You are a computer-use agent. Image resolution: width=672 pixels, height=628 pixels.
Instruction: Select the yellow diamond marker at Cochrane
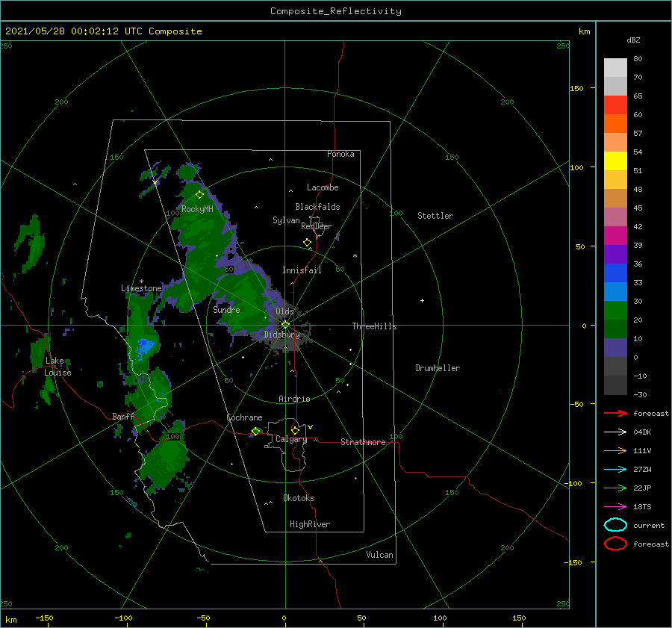(256, 431)
